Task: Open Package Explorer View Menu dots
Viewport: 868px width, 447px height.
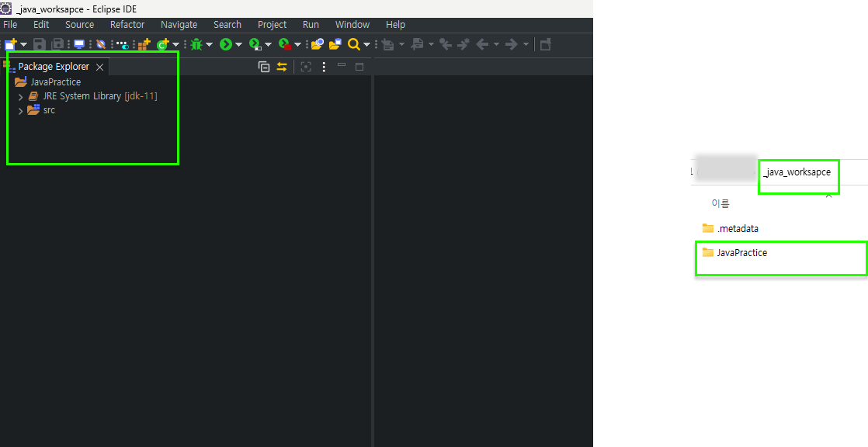Action: click(x=324, y=67)
